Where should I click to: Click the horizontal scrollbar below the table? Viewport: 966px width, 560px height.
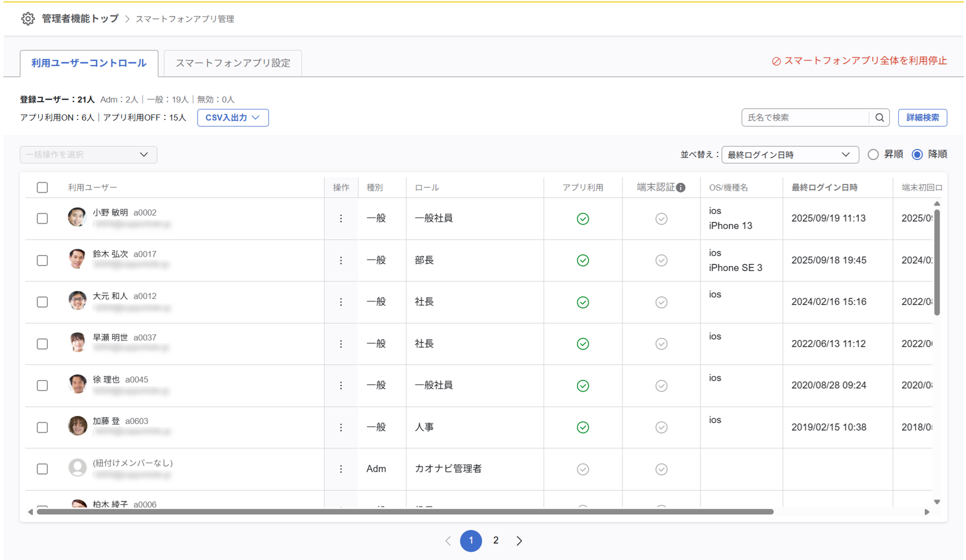[405, 512]
